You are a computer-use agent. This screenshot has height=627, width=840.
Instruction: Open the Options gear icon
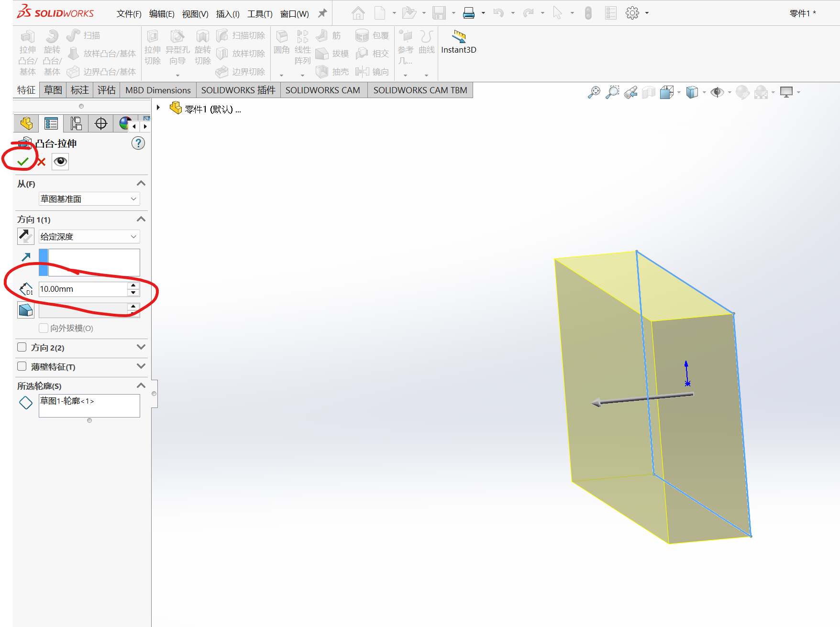click(x=632, y=13)
